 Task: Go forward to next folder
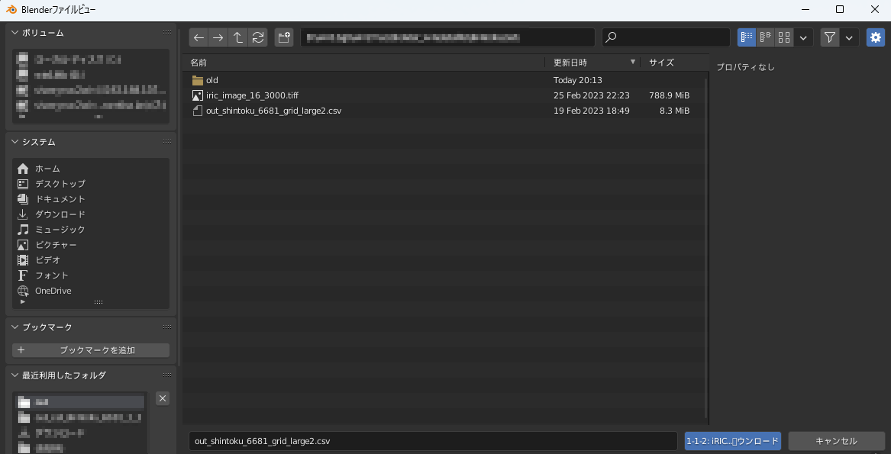coord(218,38)
